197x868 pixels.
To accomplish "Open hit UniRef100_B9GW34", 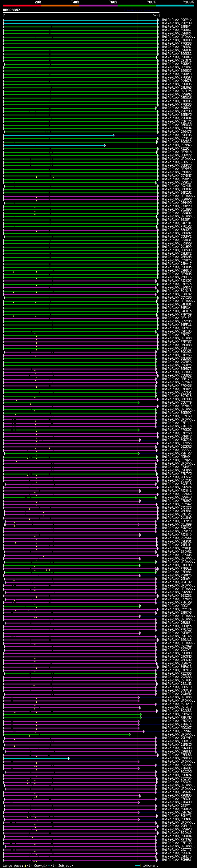I will 176,50.
